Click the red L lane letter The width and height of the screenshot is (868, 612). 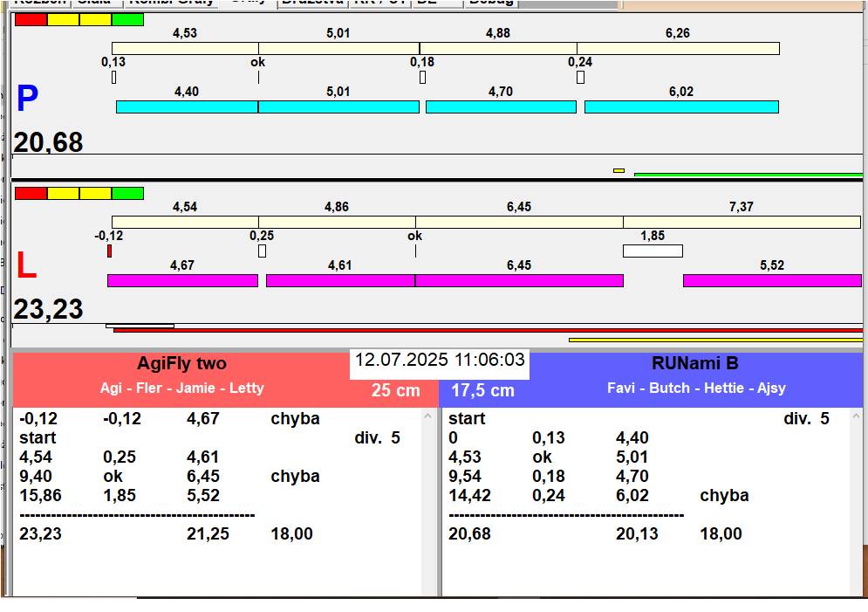(x=26, y=266)
